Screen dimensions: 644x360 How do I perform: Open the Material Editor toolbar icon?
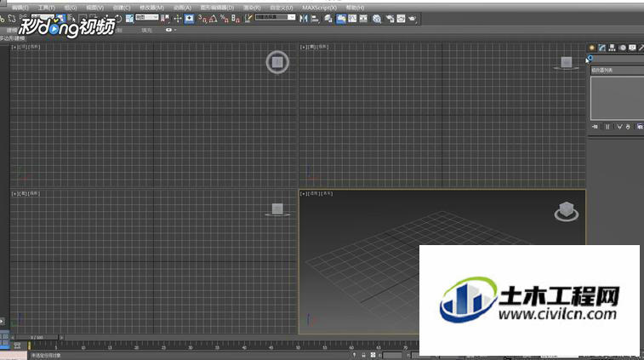tap(377, 19)
